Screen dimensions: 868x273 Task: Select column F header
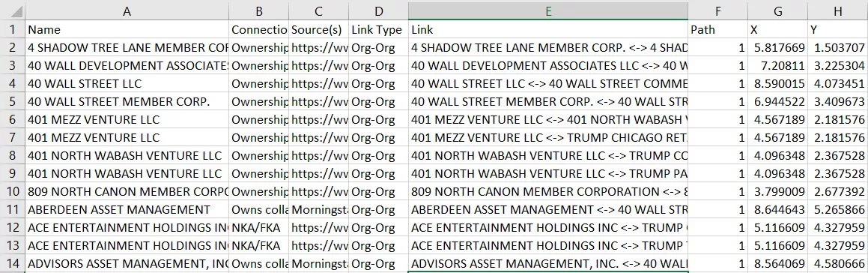[x=718, y=11]
